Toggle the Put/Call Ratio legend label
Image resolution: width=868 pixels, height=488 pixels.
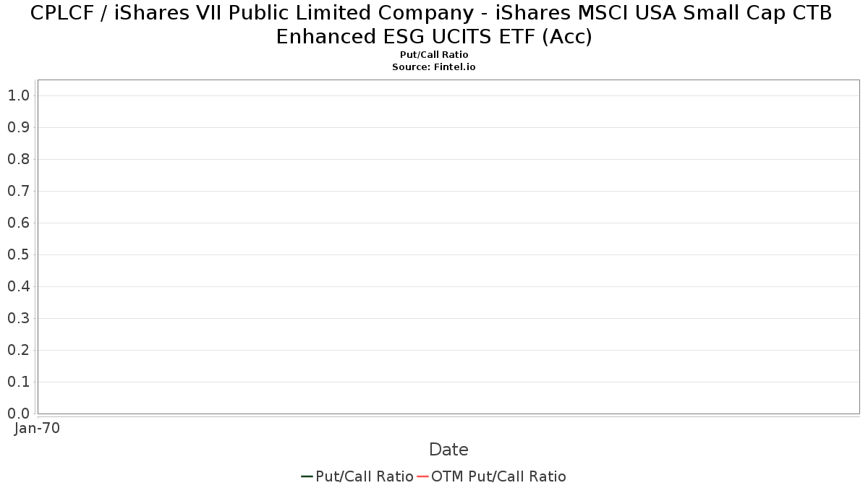click(x=365, y=476)
